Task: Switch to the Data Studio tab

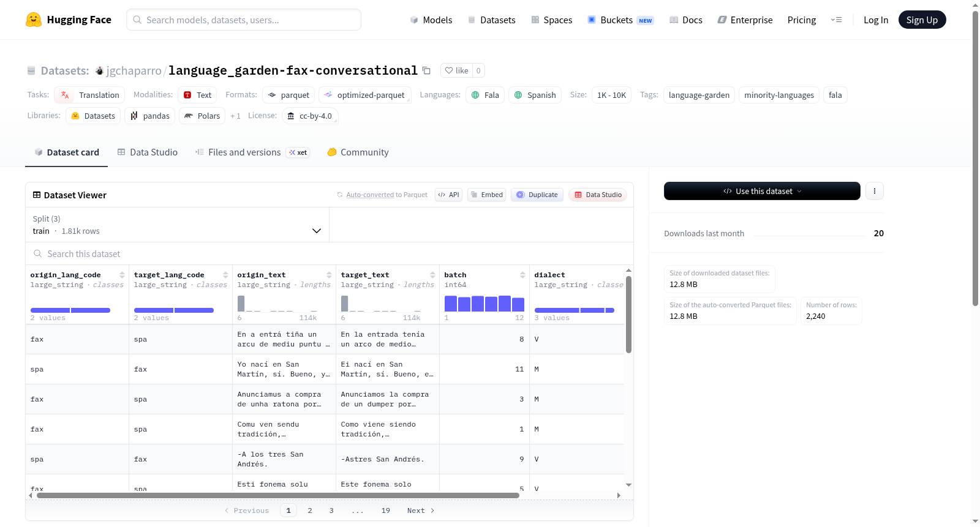Action: [x=148, y=152]
